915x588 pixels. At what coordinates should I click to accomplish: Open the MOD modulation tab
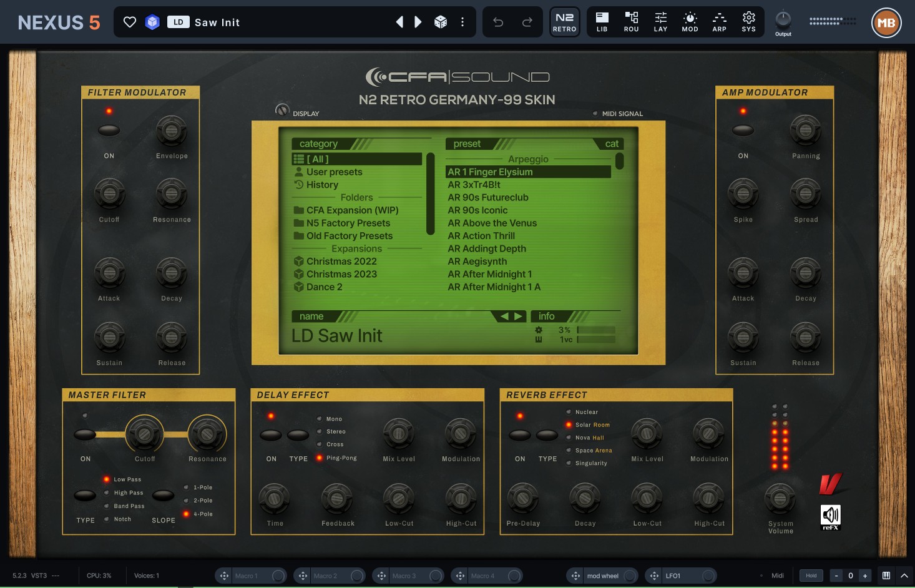690,22
